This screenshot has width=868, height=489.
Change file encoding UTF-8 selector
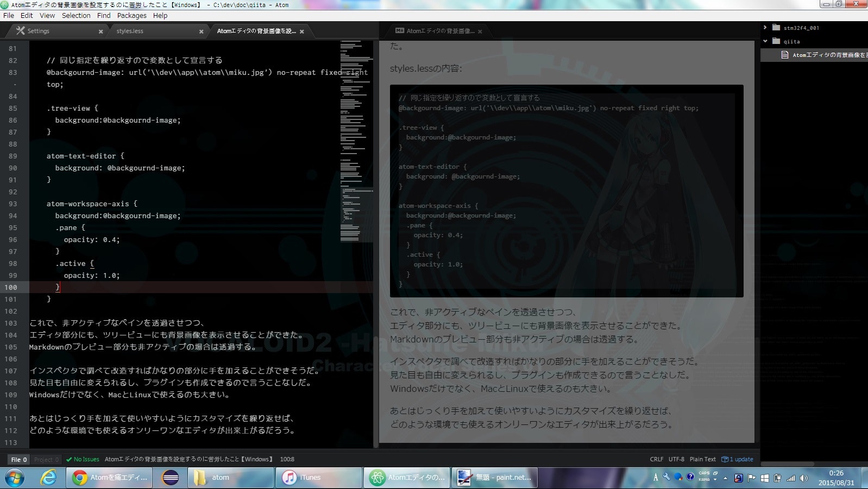676,459
